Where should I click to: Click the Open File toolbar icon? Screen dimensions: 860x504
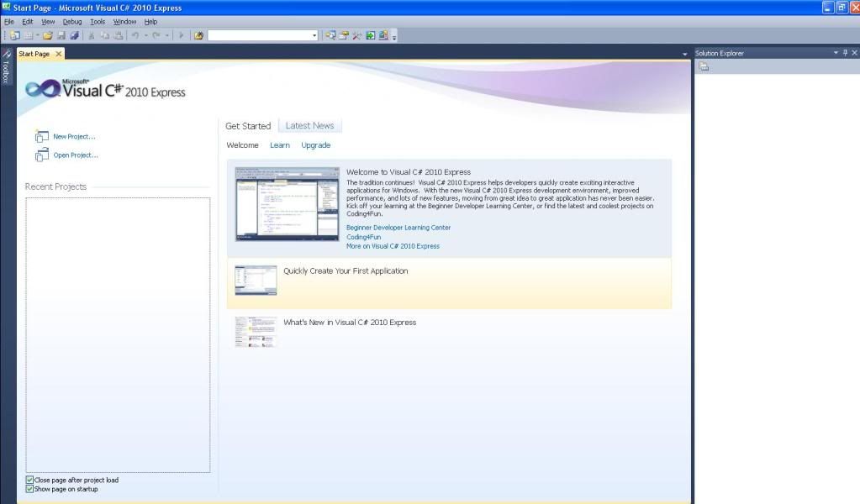pyautogui.click(x=48, y=35)
